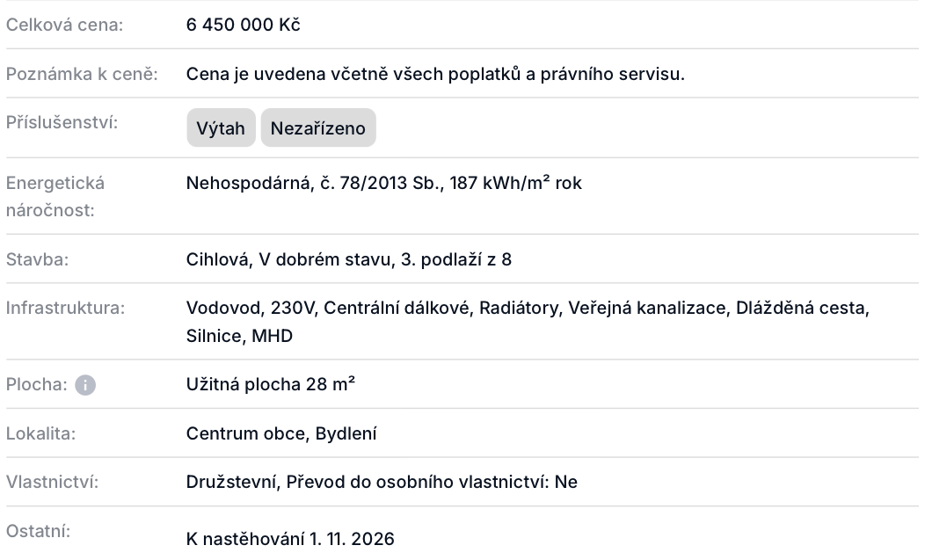Image resolution: width=925 pixels, height=560 pixels.
Task: Click the Poznámka k ceně label
Action: 82,74
